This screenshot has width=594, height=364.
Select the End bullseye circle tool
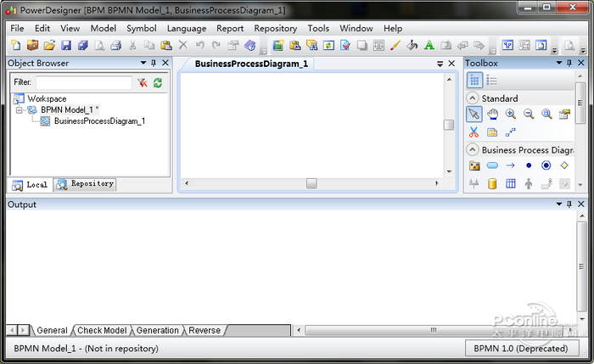pos(546,165)
